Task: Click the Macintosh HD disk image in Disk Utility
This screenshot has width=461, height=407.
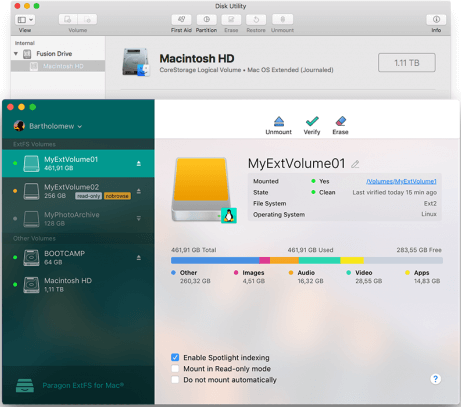Action: coord(136,62)
